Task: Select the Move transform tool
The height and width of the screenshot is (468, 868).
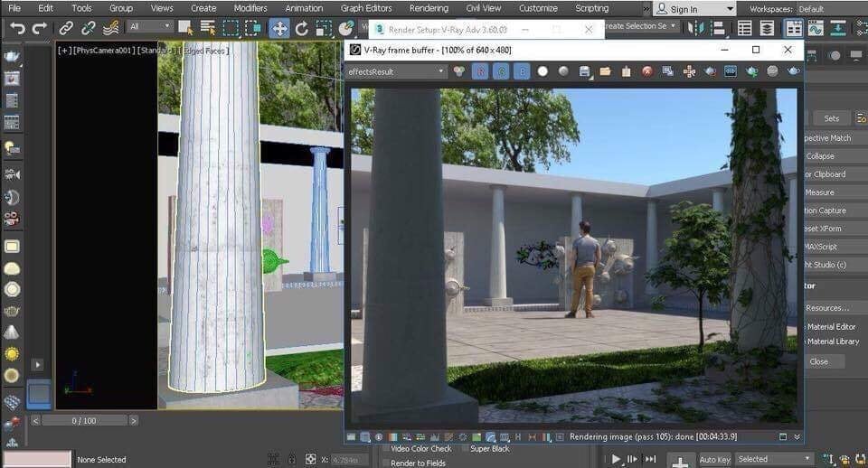Action: [279, 28]
